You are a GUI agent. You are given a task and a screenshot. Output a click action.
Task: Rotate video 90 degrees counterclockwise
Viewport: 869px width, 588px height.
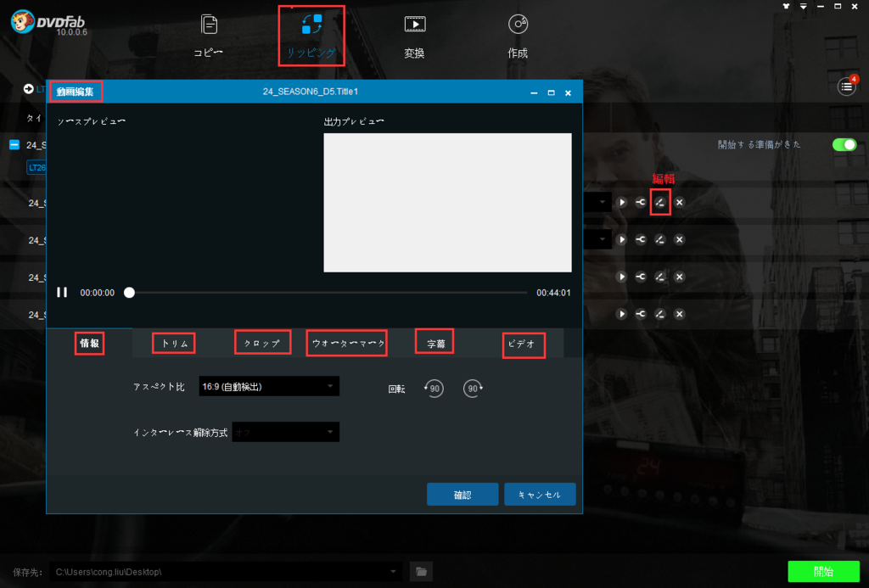coord(434,388)
